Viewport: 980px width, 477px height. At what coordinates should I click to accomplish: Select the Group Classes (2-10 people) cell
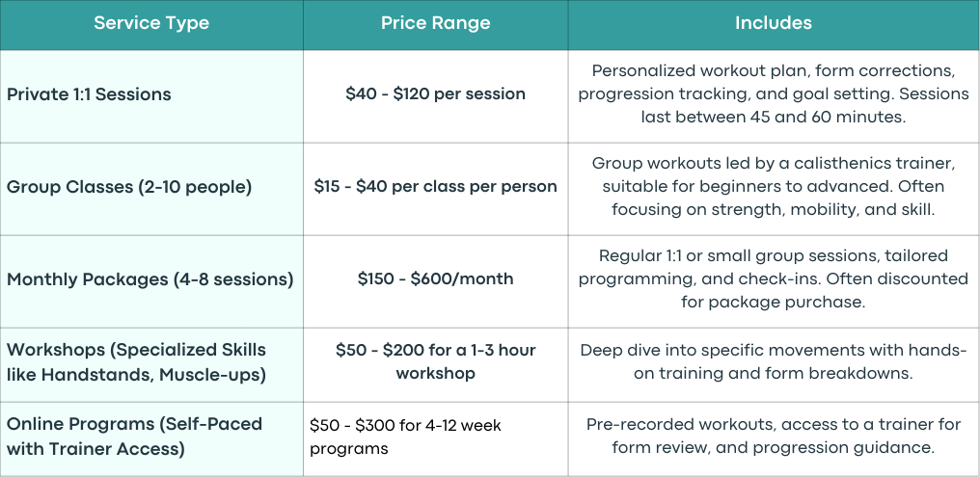pos(151,189)
